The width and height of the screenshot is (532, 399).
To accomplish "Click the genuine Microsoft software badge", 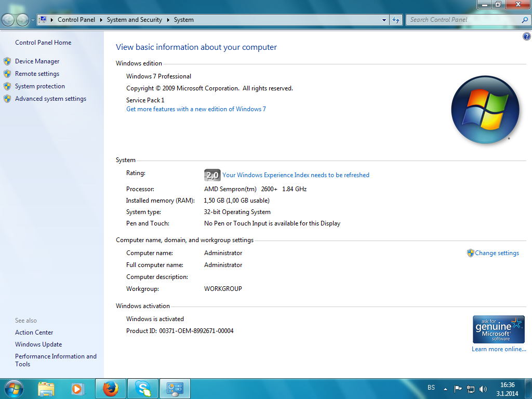I will tap(498, 329).
